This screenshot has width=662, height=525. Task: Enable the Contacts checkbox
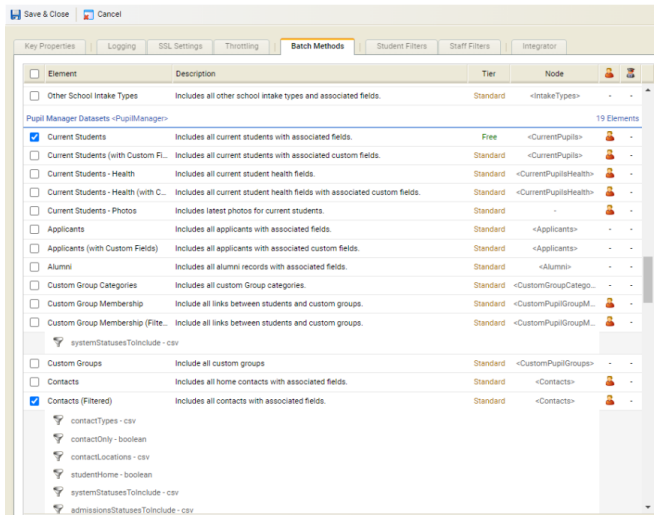point(35,382)
